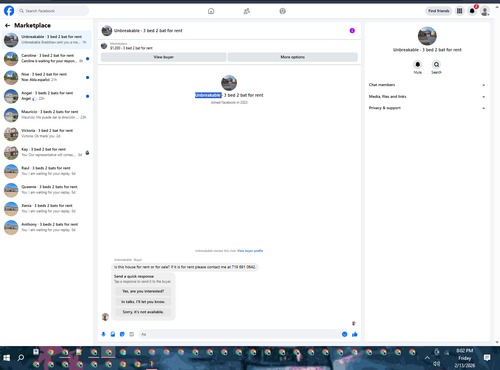Image resolution: width=500 pixels, height=370 pixels.
Task: Click the Aa message input field
Action: (240, 334)
